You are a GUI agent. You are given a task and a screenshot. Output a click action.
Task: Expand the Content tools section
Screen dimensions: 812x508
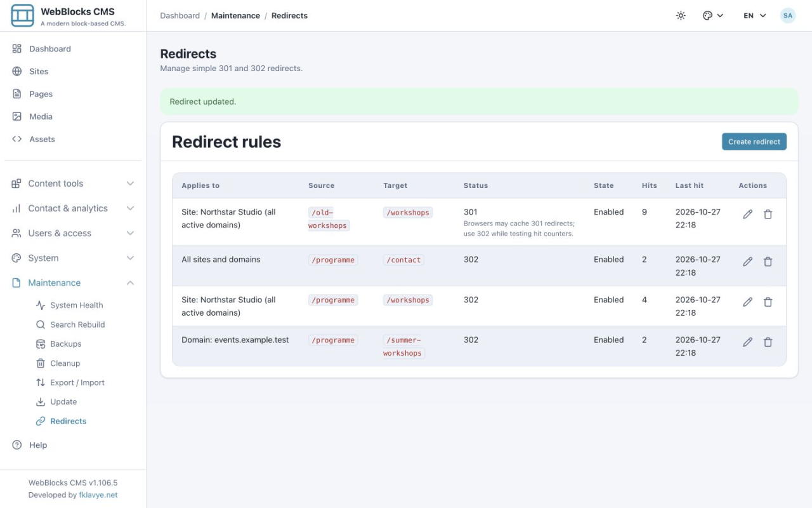(73, 184)
